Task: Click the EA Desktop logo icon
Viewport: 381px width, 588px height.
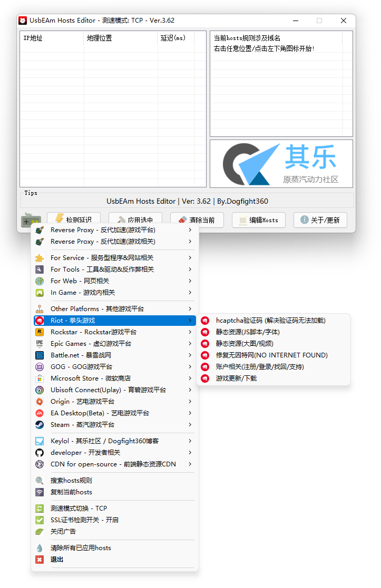Action: coord(40,413)
